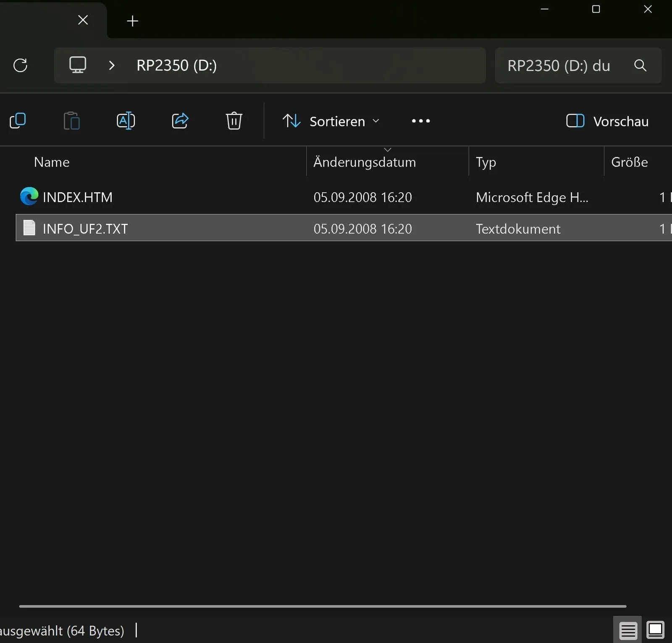Click the Edge icon of INDEX.HTM
The width and height of the screenshot is (672, 643).
tap(29, 197)
